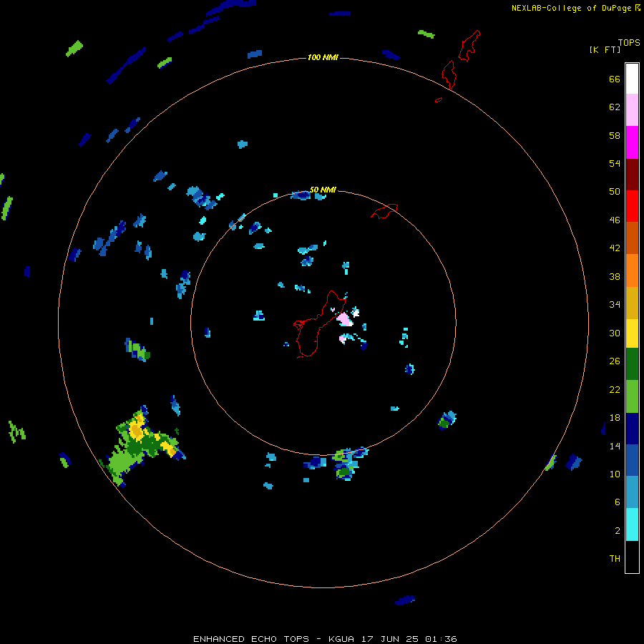Click the "62" legend value
Image resolution: width=644 pixels, height=644 pixels.
[x=615, y=107]
